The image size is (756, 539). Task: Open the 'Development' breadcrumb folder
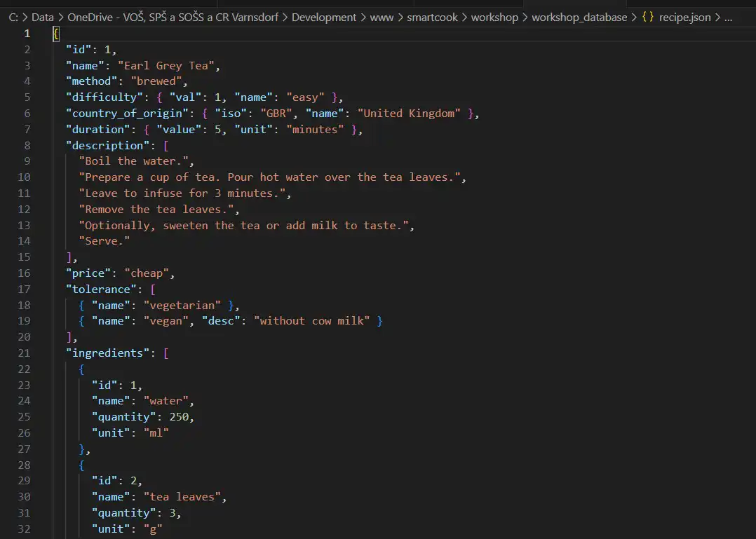coord(323,18)
